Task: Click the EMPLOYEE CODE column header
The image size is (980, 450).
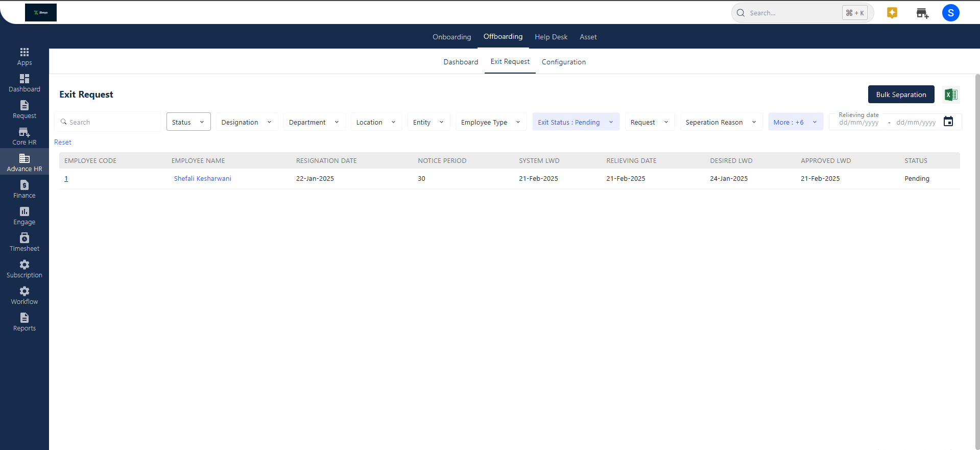Action: 90,160
